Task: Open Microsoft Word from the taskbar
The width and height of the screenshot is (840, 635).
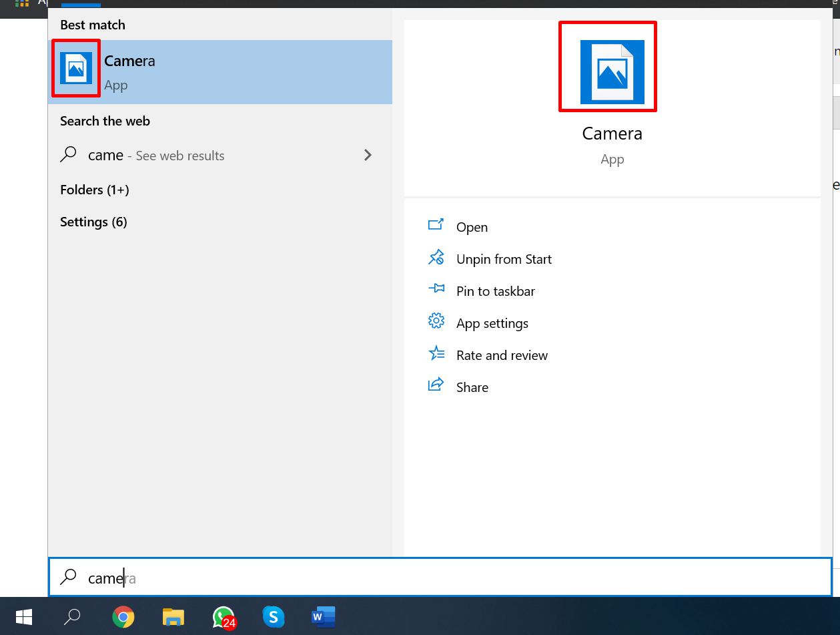Action: [x=324, y=616]
